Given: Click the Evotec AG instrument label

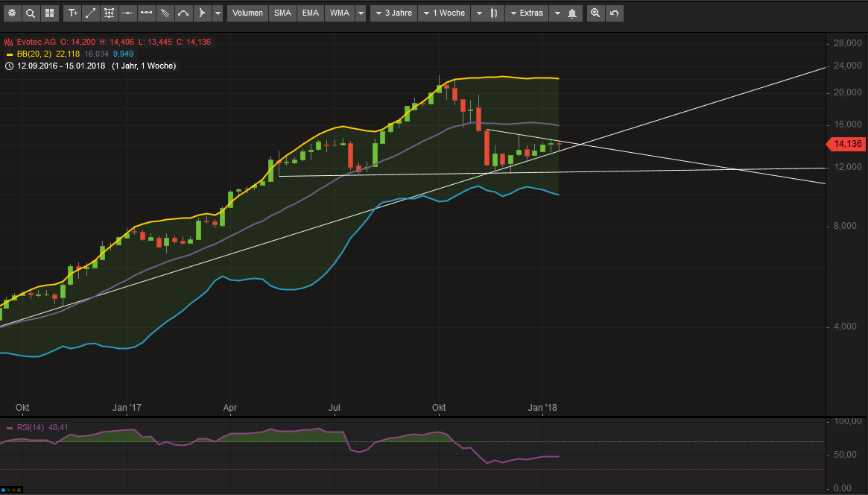Looking at the screenshot, I should pos(36,42).
